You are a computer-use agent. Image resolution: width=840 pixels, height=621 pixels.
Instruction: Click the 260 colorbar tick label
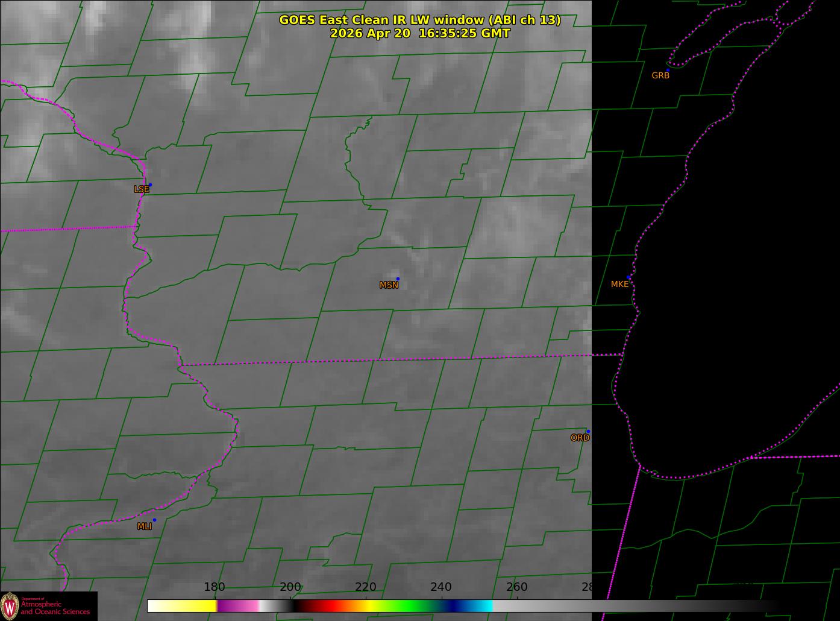tap(517, 587)
